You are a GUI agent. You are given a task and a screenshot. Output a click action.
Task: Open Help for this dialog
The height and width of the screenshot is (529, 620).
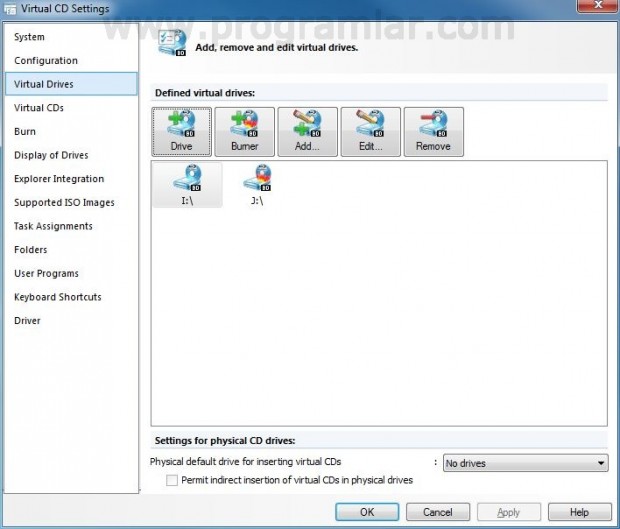[579, 512]
